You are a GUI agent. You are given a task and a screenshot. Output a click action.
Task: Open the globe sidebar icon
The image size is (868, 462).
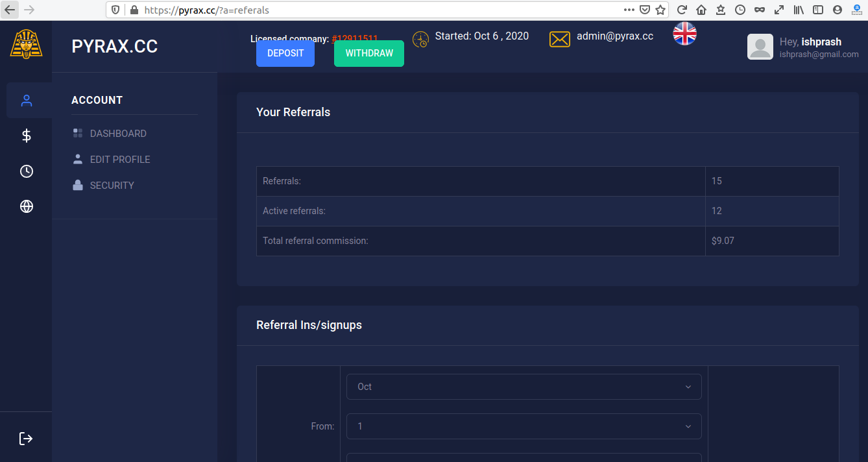(x=26, y=206)
